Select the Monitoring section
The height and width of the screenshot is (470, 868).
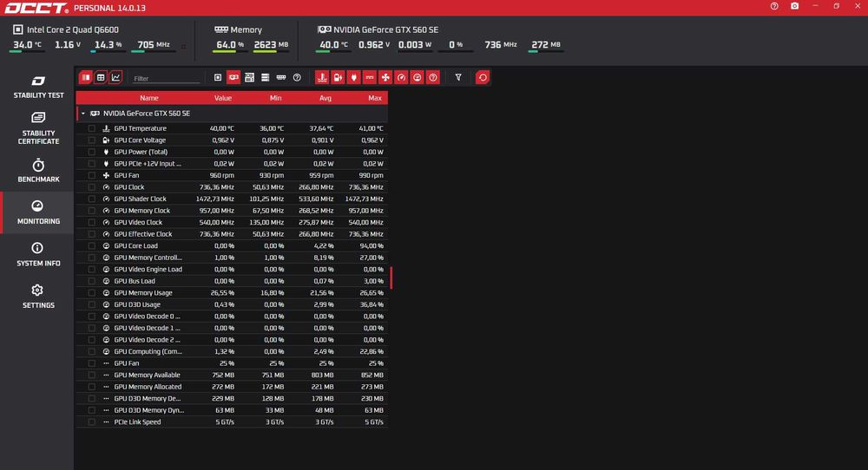37,212
